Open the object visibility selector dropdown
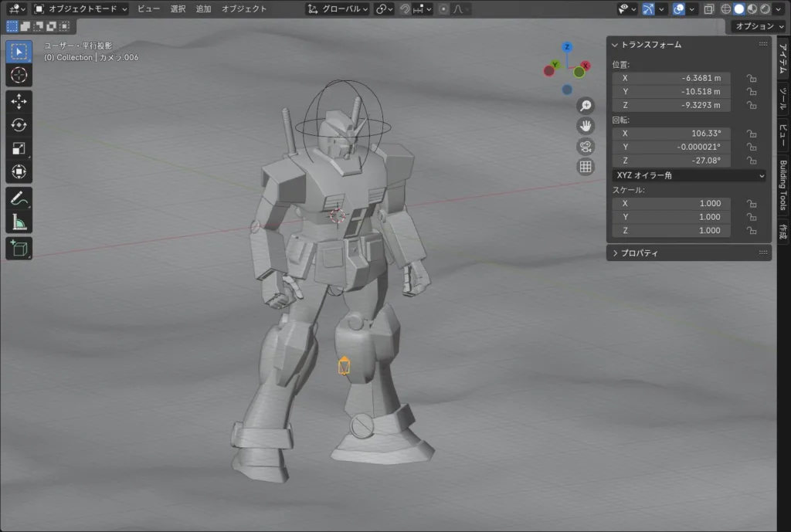Image resolution: width=791 pixels, height=532 pixels. click(x=627, y=9)
